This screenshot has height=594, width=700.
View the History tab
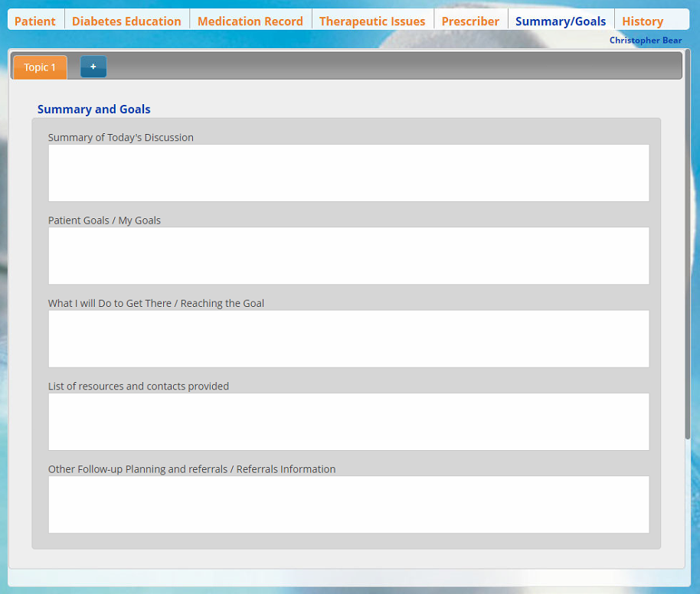643,21
